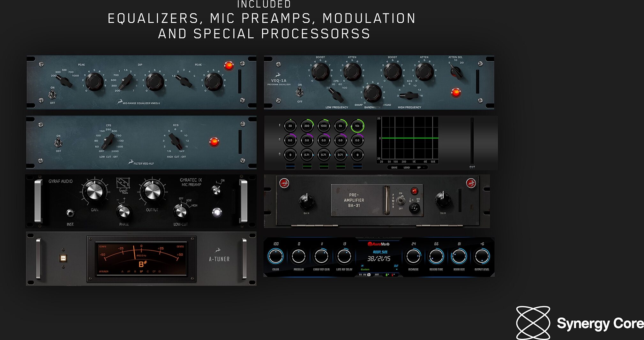Click the PREDELAY knob on AuraVerb
Screen dimensions: 644x340
coord(298,256)
